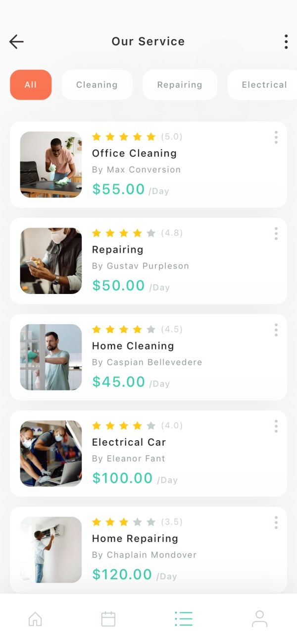The image size is (297, 644).
Task: Tap the Our Service title
Action: tap(148, 42)
